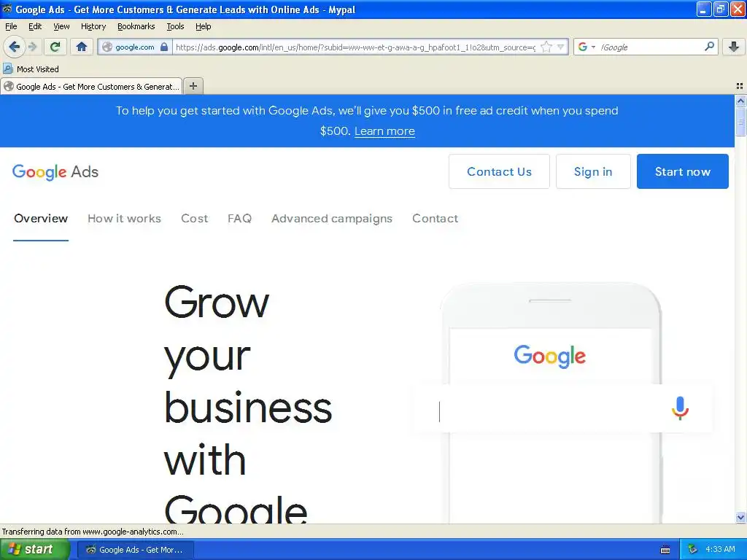Image resolution: width=747 pixels, height=560 pixels.
Task: Select the Overview navigation tab
Action: (41, 219)
